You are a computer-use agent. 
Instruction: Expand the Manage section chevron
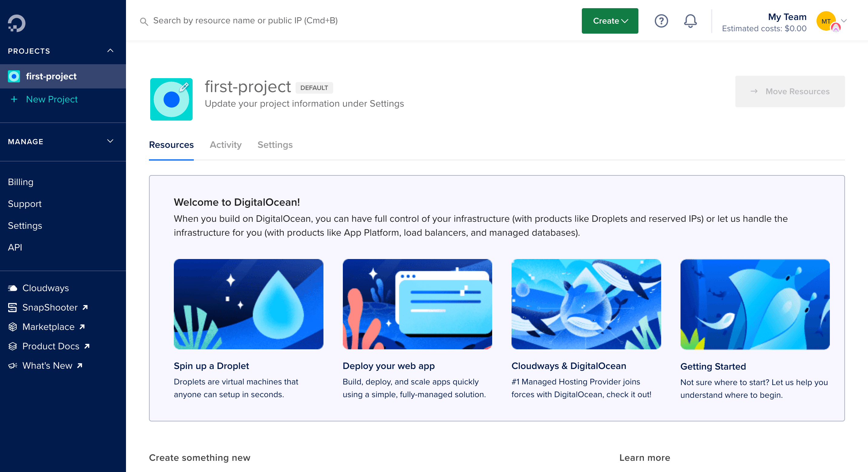pyautogui.click(x=110, y=141)
